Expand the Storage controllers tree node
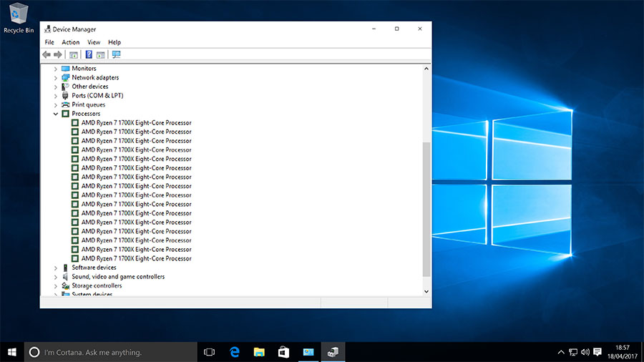Viewport: 644px width, 362px height. pyautogui.click(x=55, y=286)
